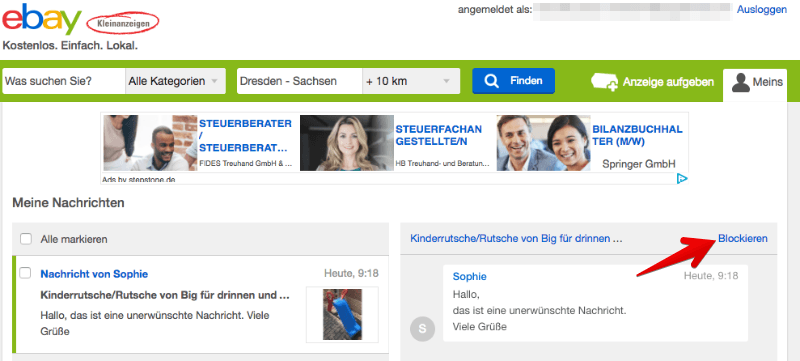
Task: Open the blue slide thumbnail image
Action: point(342,315)
